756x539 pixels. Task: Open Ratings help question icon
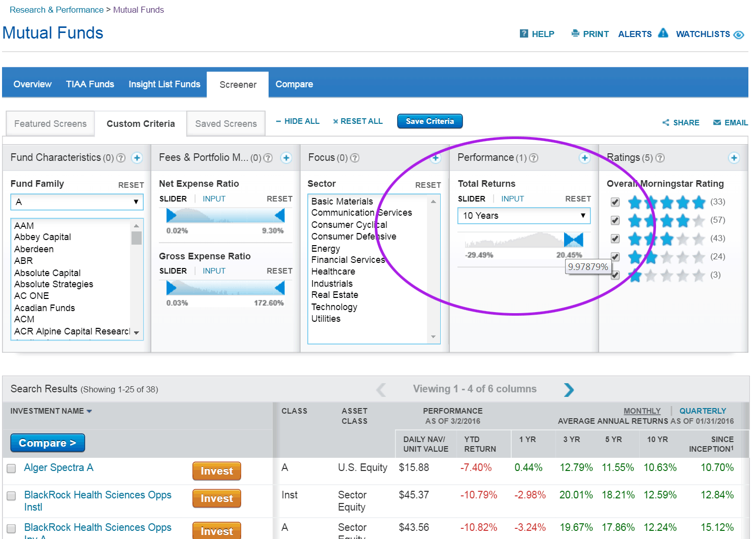pos(660,158)
